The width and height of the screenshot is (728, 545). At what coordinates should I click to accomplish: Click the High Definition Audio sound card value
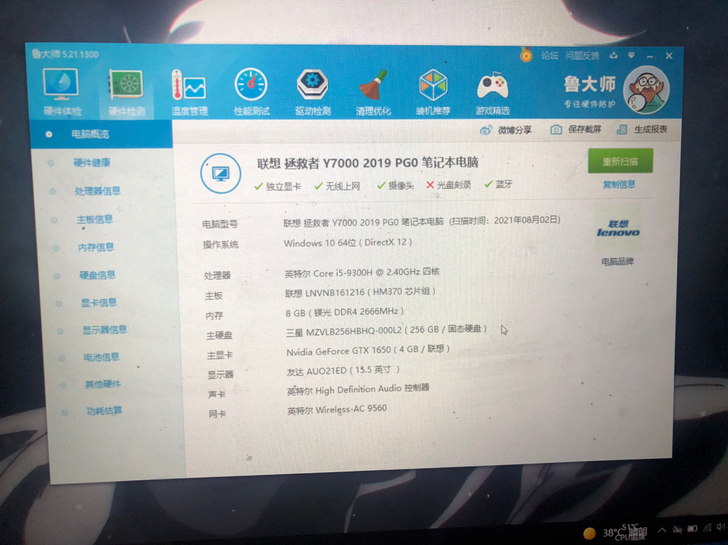pos(358,390)
